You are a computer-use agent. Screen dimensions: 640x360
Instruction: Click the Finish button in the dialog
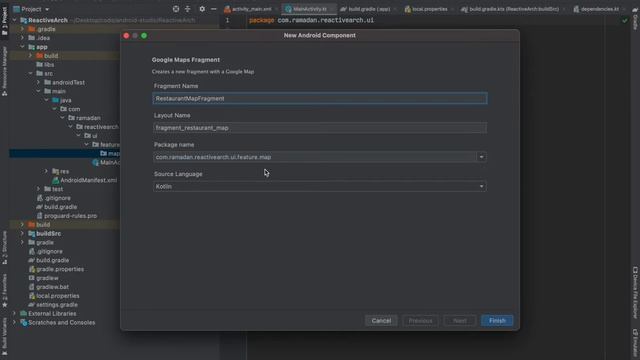497,320
